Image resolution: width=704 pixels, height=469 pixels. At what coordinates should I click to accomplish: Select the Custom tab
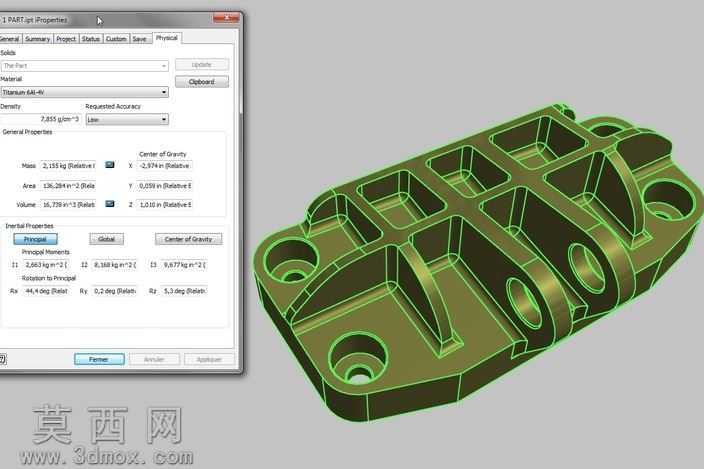(x=116, y=39)
